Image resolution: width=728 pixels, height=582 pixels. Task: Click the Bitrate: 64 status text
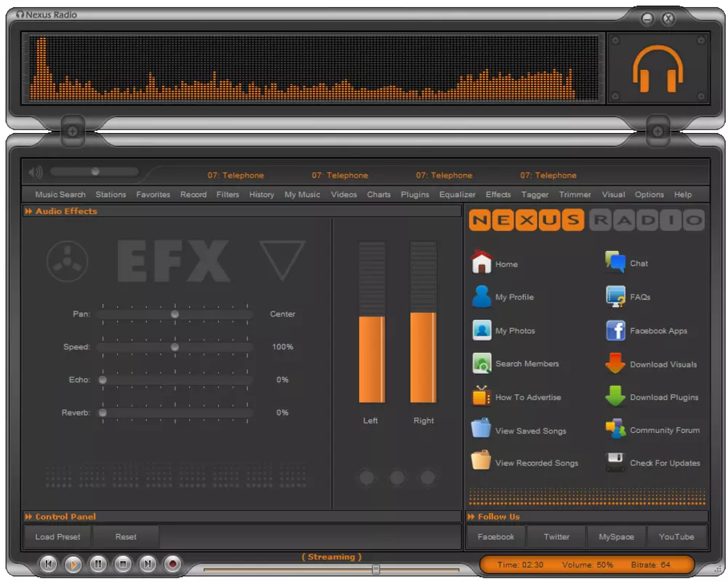point(650,565)
